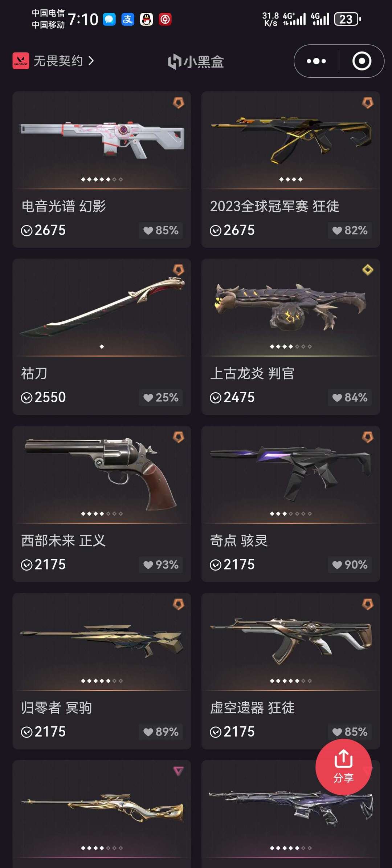Tap the variant level dots under 电音光谱 幻影
The width and height of the screenshot is (392, 868).
coord(102,179)
